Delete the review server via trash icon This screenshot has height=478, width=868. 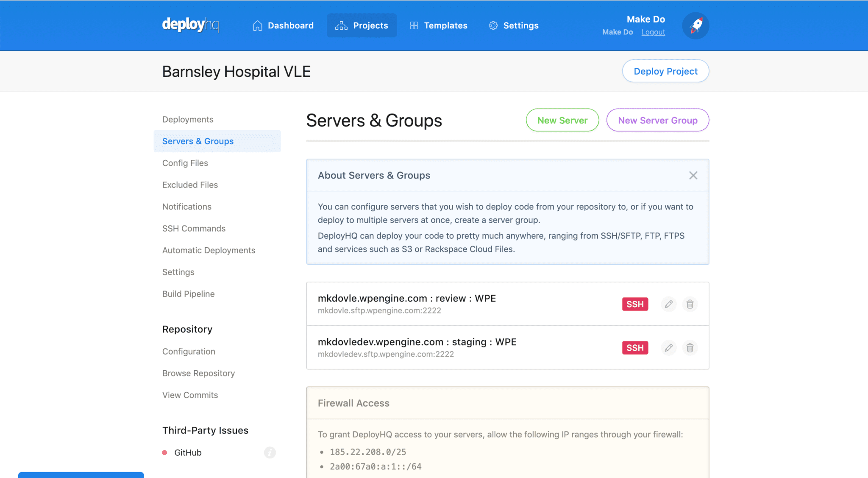690,304
